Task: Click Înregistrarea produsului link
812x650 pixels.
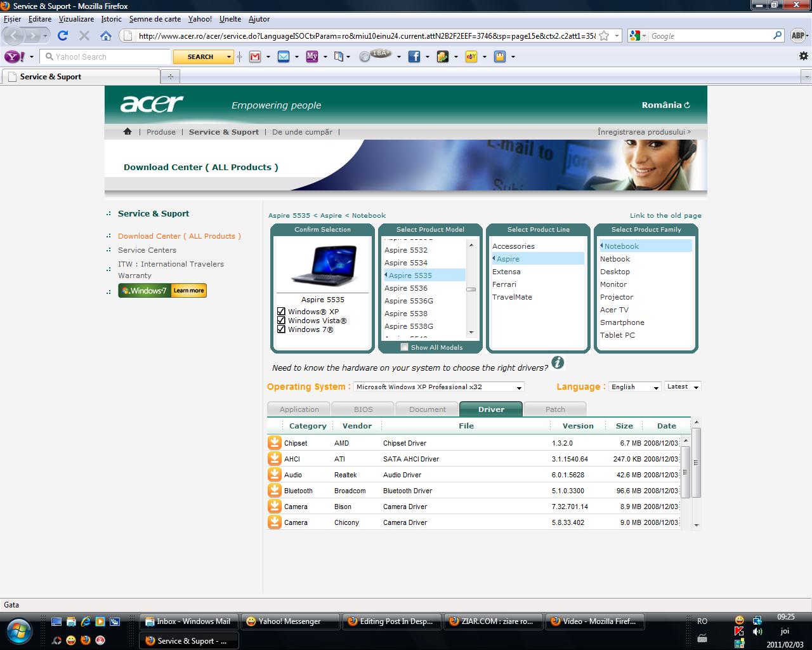Action: [x=643, y=131]
